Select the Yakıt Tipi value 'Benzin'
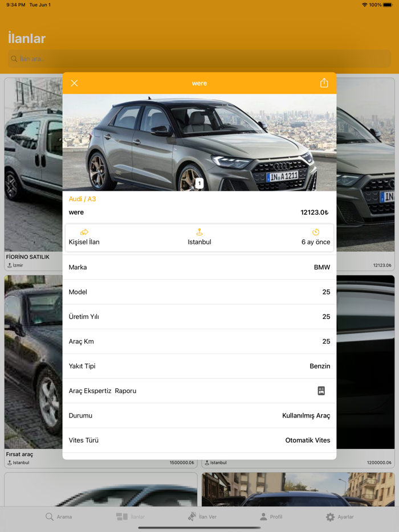This screenshot has width=399, height=532. pyautogui.click(x=320, y=366)
